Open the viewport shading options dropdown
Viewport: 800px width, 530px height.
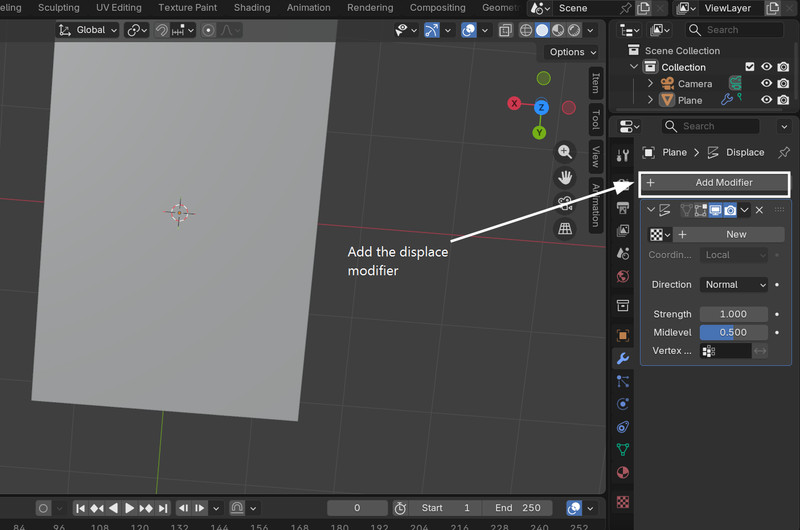[x=590, y=31]
